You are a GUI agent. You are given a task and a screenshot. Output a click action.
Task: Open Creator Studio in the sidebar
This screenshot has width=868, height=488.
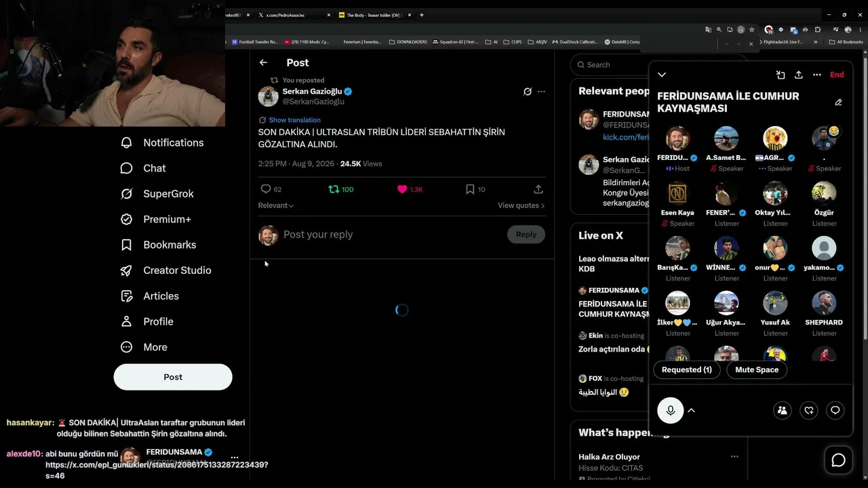(x=166, y=270)
